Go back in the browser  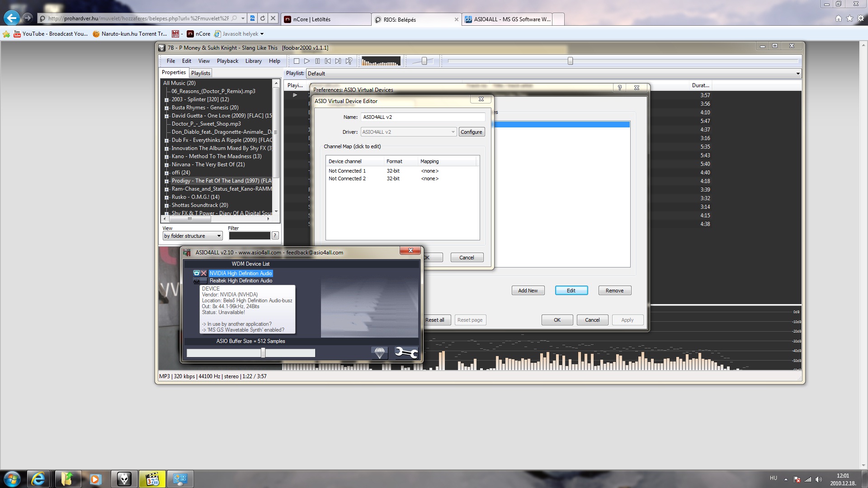[12, 18]
